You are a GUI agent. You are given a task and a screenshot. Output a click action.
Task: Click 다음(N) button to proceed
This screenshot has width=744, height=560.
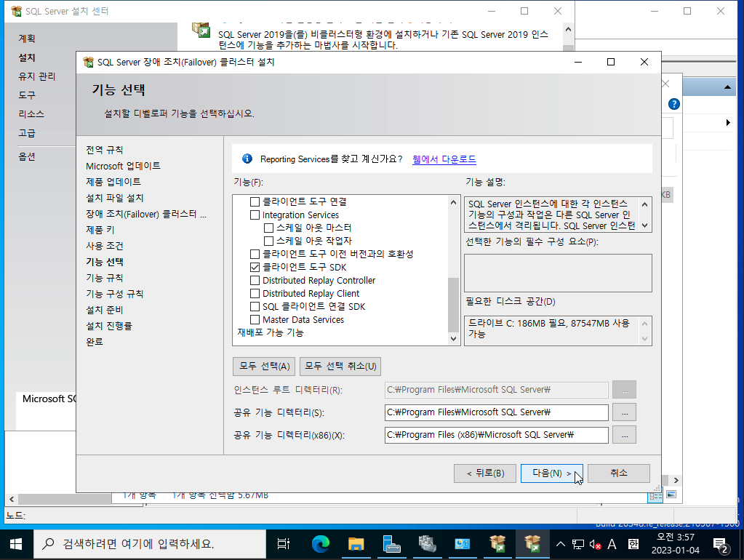551,473
